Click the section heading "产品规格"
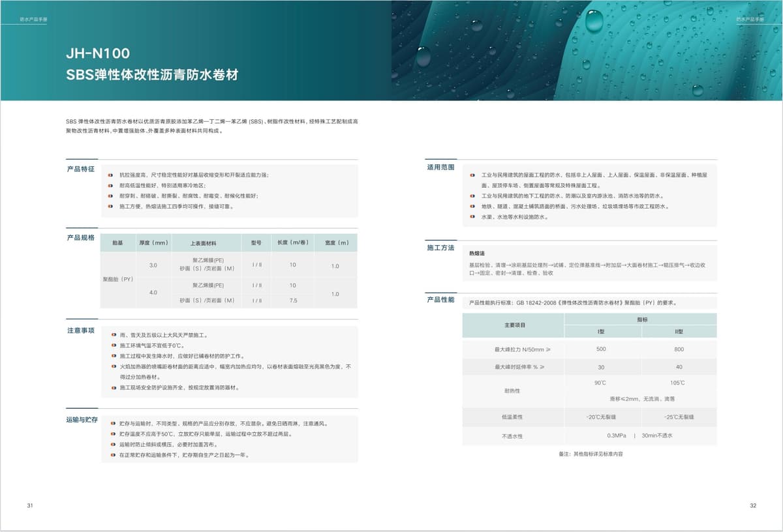Screen dimensions: 783x532 pos(81,237)
